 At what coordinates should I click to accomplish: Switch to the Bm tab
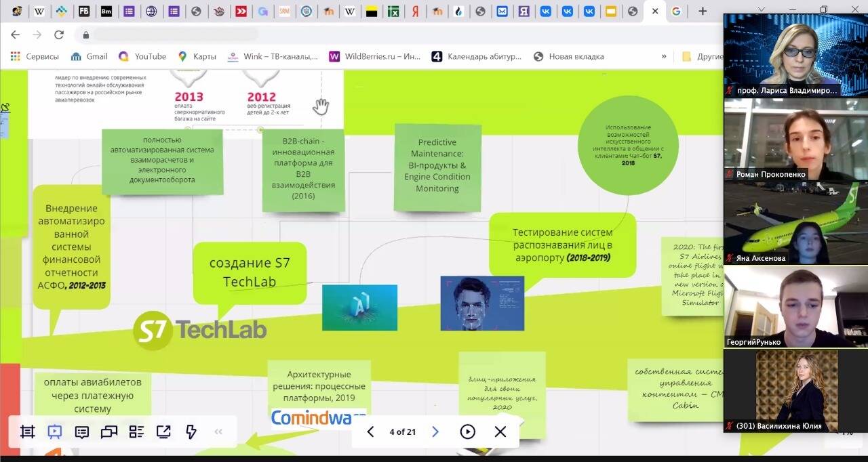(106, 11)
